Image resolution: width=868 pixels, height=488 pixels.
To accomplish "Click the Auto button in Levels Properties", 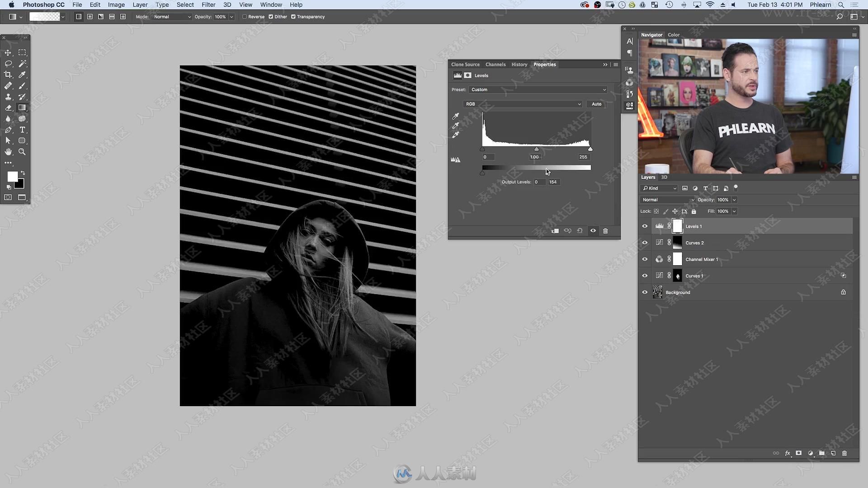I will click(x=596, y=103).
